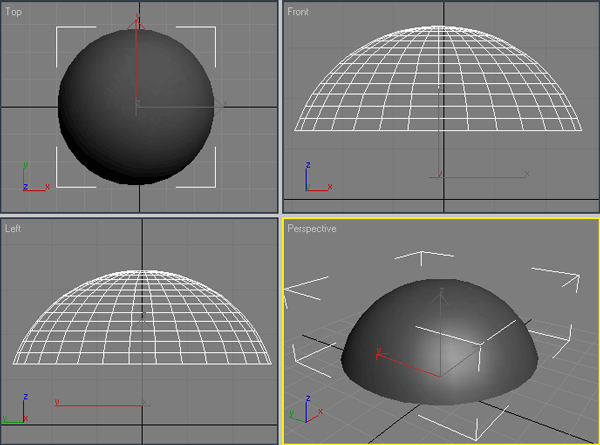600x445 pixels.
Task: Pick the wireframe dome in Left viewport
Action: 142,320
